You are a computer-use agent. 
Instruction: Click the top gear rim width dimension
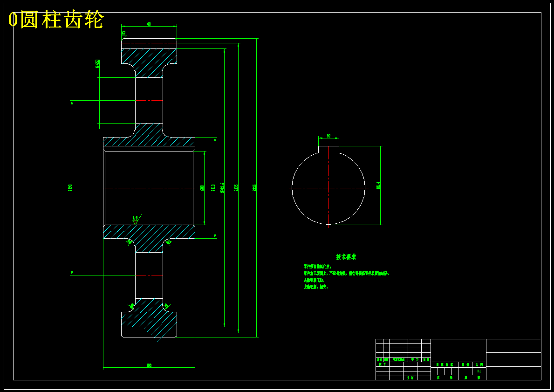(x=149, y=24)
